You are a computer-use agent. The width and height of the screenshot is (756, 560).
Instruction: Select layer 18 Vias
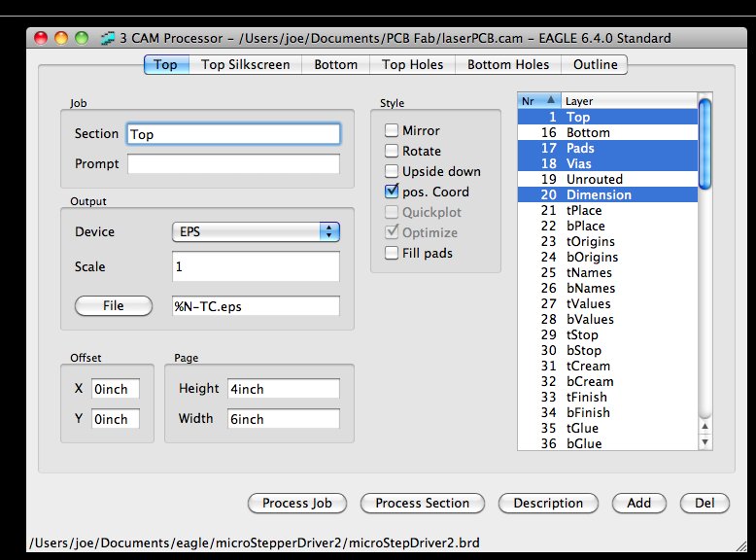coord(607,163)
